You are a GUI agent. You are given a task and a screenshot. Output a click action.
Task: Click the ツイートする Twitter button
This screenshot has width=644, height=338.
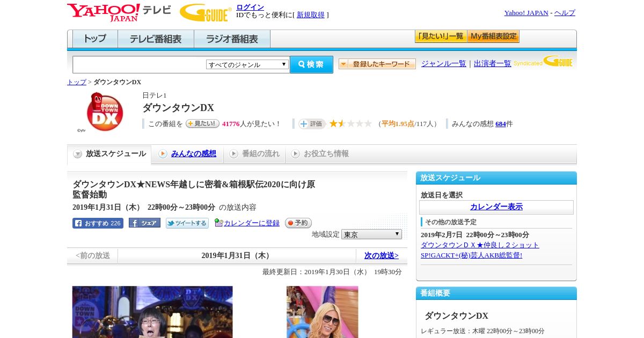pos(187,223)
